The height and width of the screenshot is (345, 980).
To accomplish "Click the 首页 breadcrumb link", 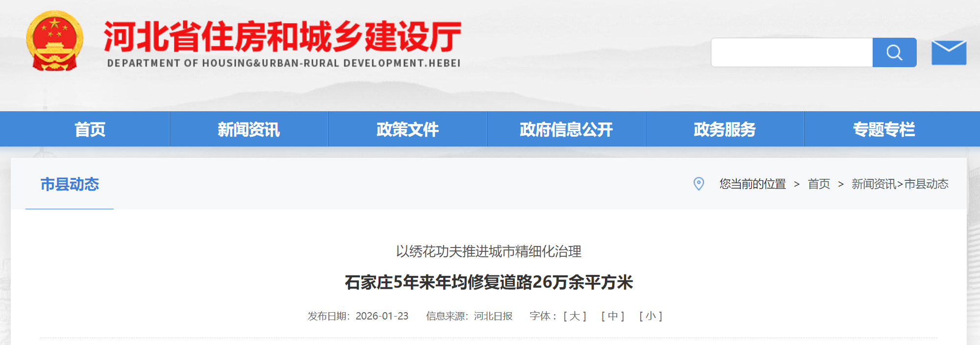I will coord(819,184).
